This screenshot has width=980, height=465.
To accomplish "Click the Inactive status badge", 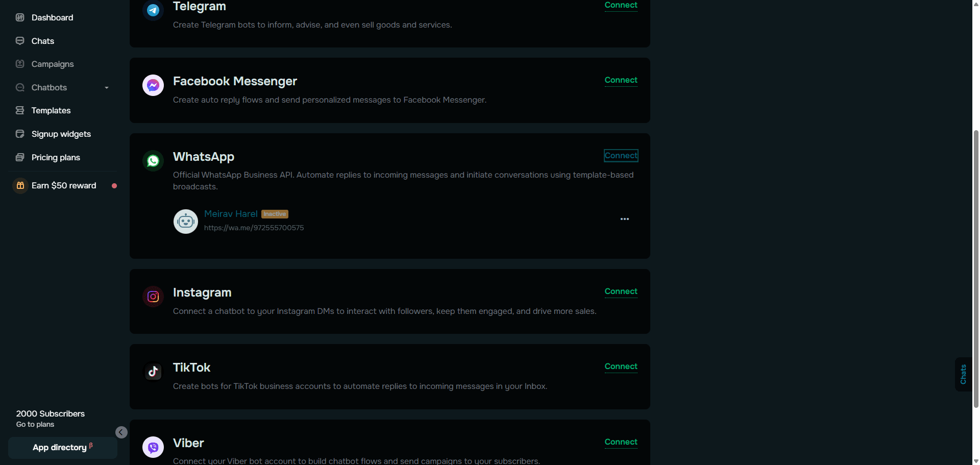I will click(x=275, y=214).
